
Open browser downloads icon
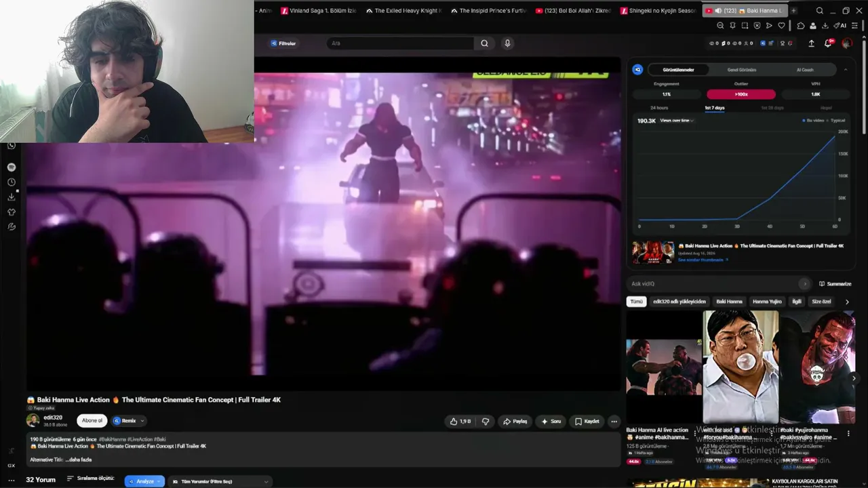point(825,26)
